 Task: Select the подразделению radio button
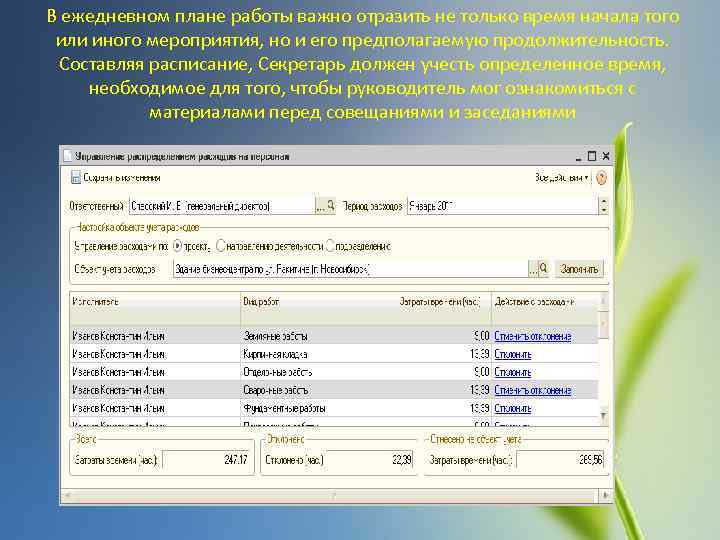(x=330, y=247)
